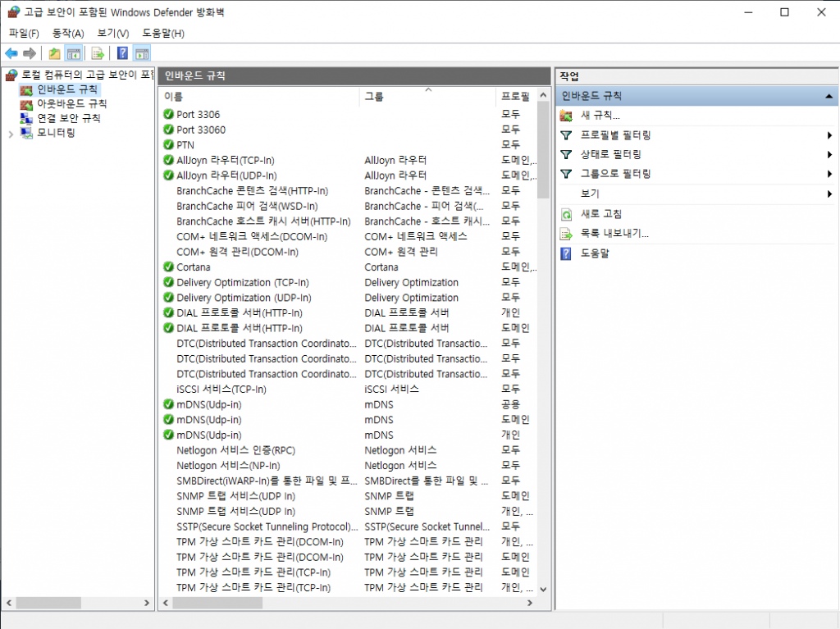
Task: Open the 보기 submenu arrow in actions
Action: 829,194
